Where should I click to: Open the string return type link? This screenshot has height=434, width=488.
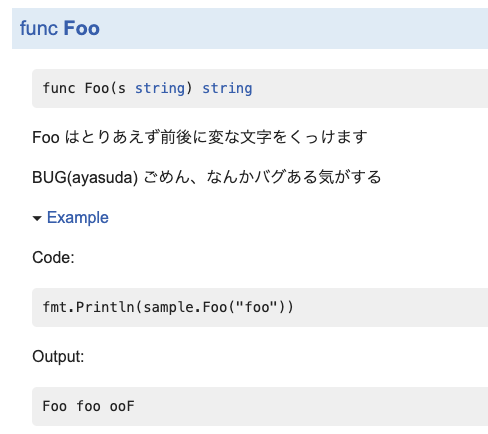coord(227,89)
